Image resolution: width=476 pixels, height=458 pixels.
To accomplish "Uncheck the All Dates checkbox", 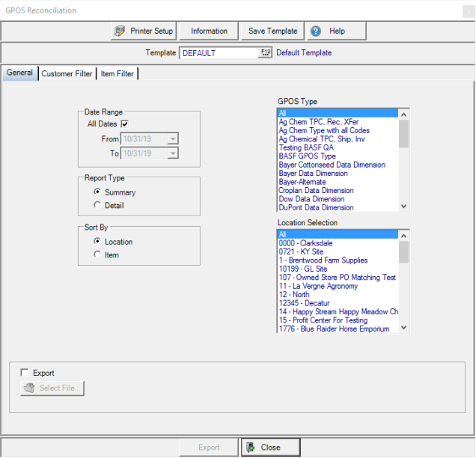I will [125, 124].
